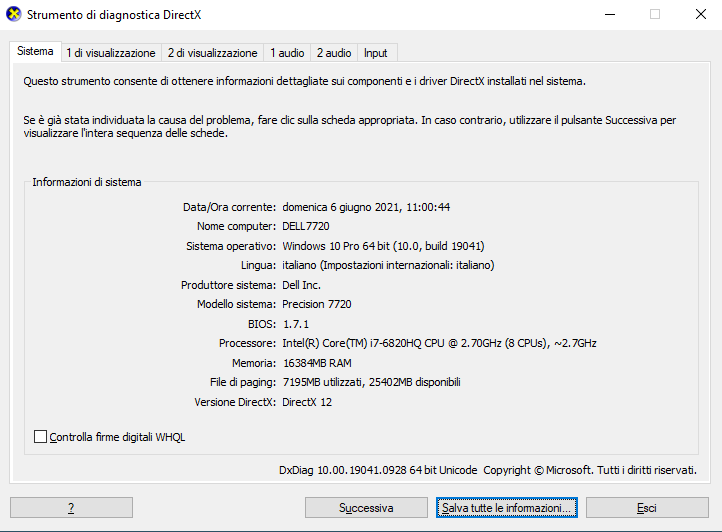Click the ? help button
The image size is (722, 532).
coord(71,508)
